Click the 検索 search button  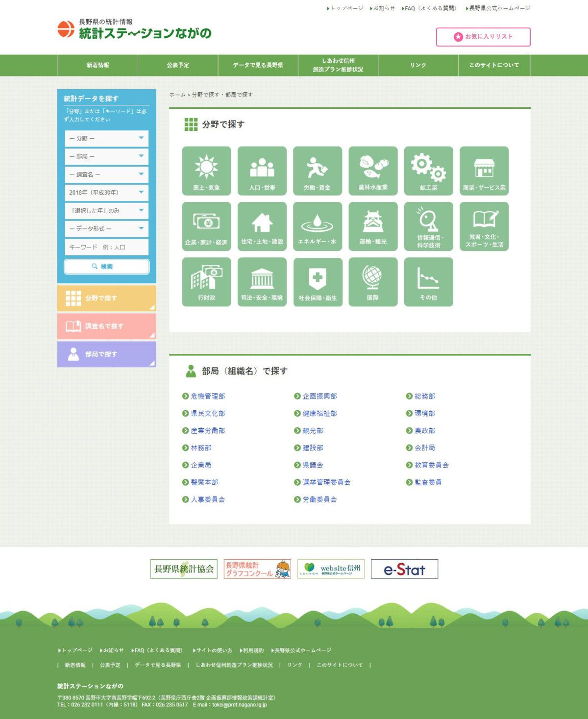pyautogui.click(x=106, y=267)
